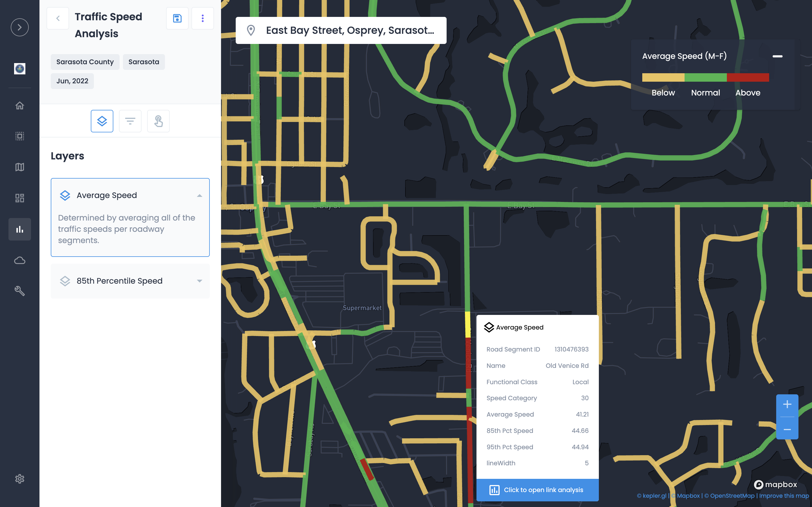Viewport: 812px width, 507px height.
Task: Open the cloud icon in sidebar
Action: [x=19, y=260]
